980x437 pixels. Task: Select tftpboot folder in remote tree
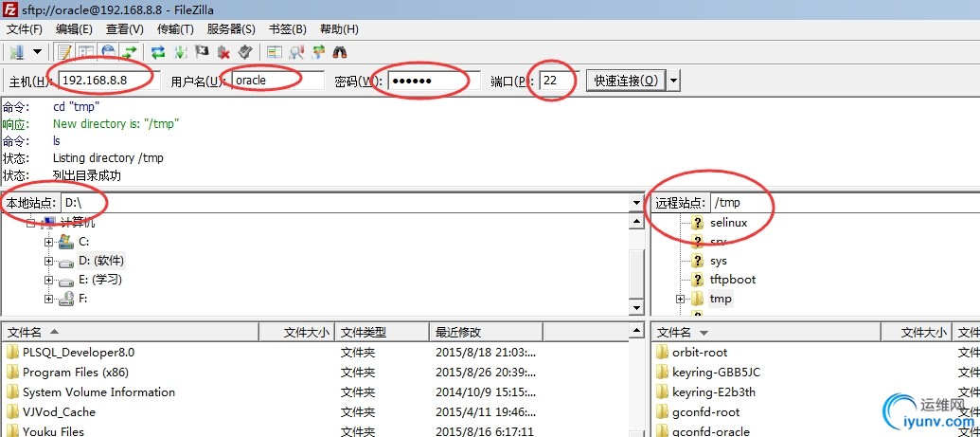point(733,280)
